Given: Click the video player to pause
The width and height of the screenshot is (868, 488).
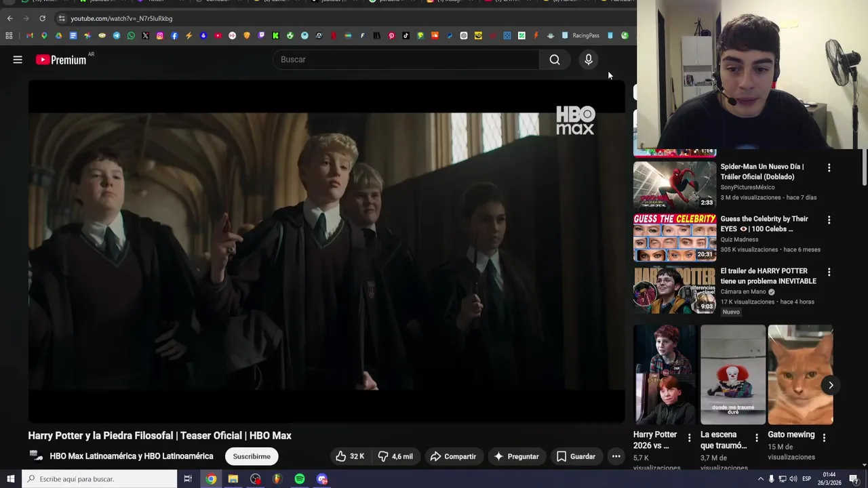Looking at the screenshot, I should coord(326,252).
